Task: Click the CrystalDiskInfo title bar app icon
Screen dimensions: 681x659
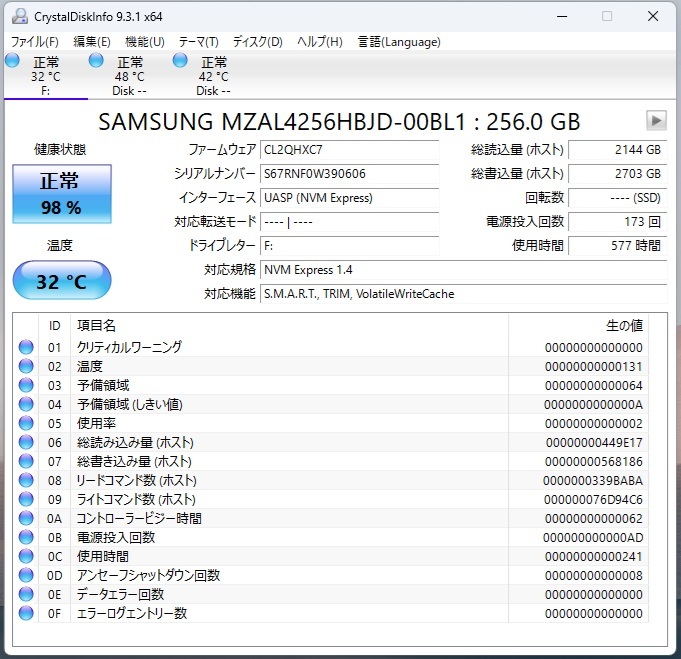Action: tap(20, 17)
